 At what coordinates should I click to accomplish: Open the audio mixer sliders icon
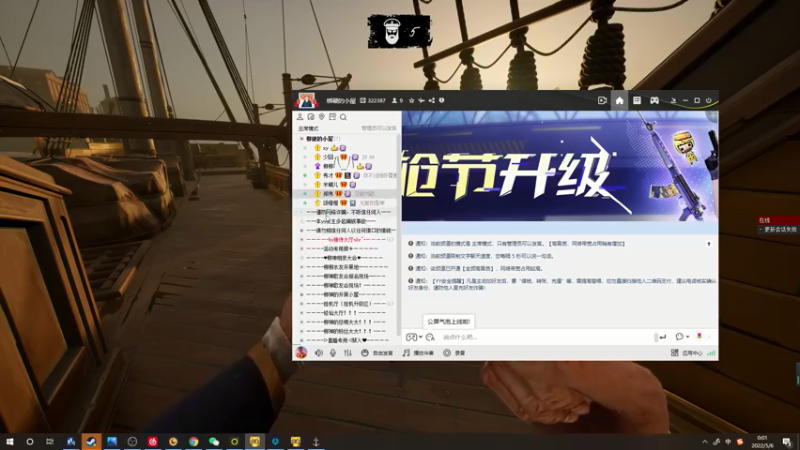(x=348, y=353)
